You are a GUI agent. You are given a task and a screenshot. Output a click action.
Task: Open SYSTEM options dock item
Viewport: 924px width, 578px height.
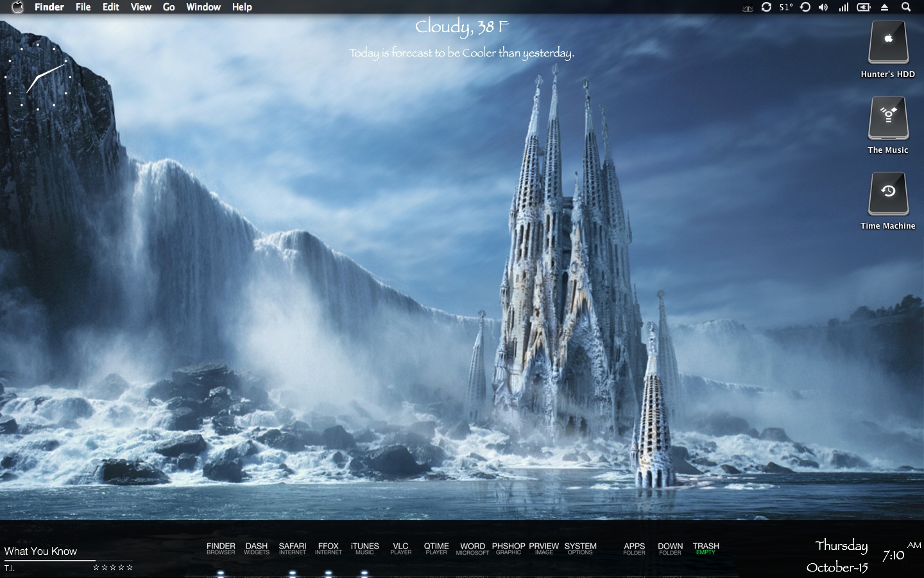click(x=580, y=548)
